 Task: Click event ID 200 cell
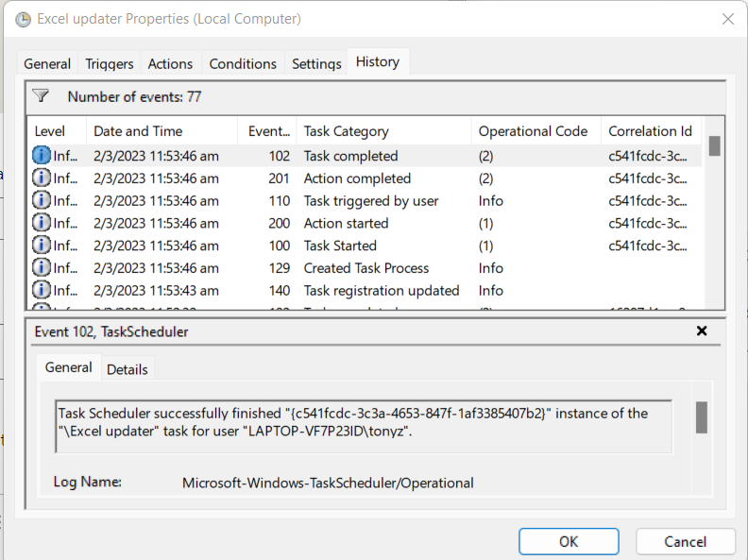(x=279, y=223)
